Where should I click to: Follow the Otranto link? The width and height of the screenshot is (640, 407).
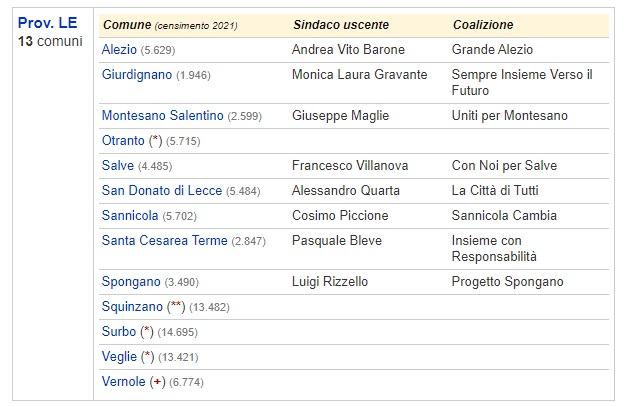coord(123,141)
